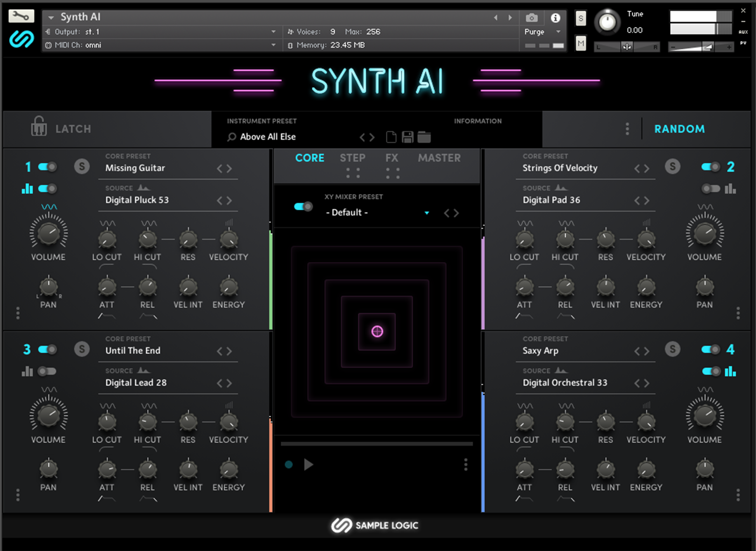
Task: Open instrument info via the i icon
Action: (556, 17)
